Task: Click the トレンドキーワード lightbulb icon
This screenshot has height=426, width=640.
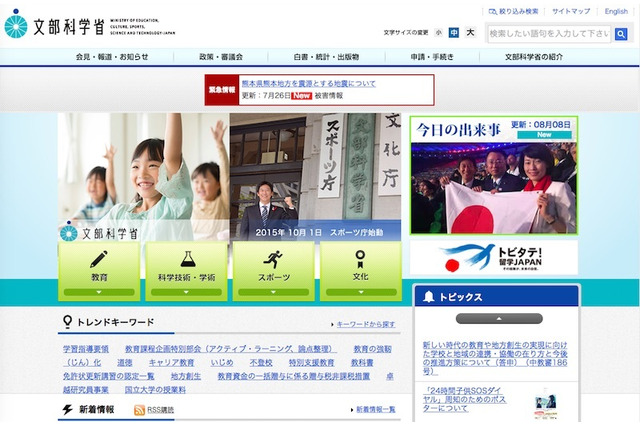Action: coord(67,322)
